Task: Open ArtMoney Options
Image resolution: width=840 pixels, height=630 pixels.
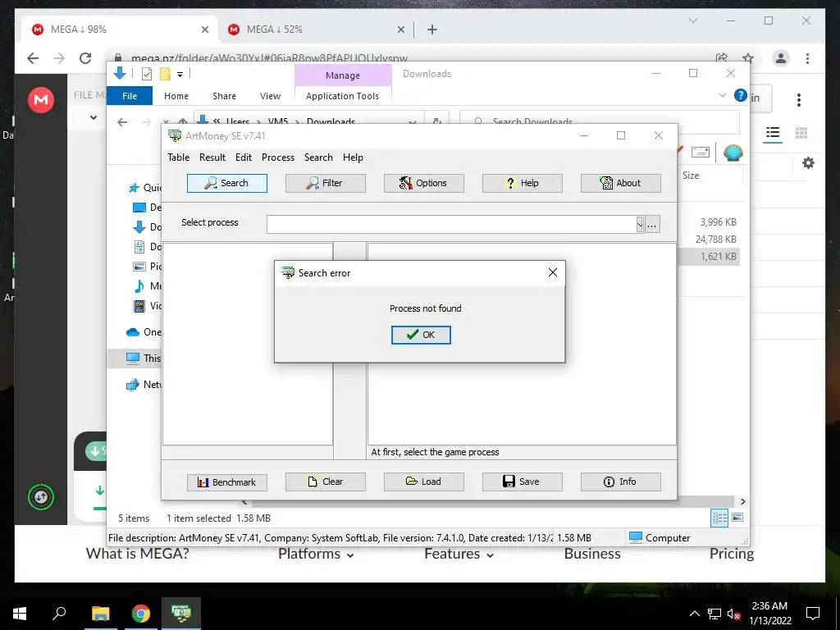Action: [424, 183]
